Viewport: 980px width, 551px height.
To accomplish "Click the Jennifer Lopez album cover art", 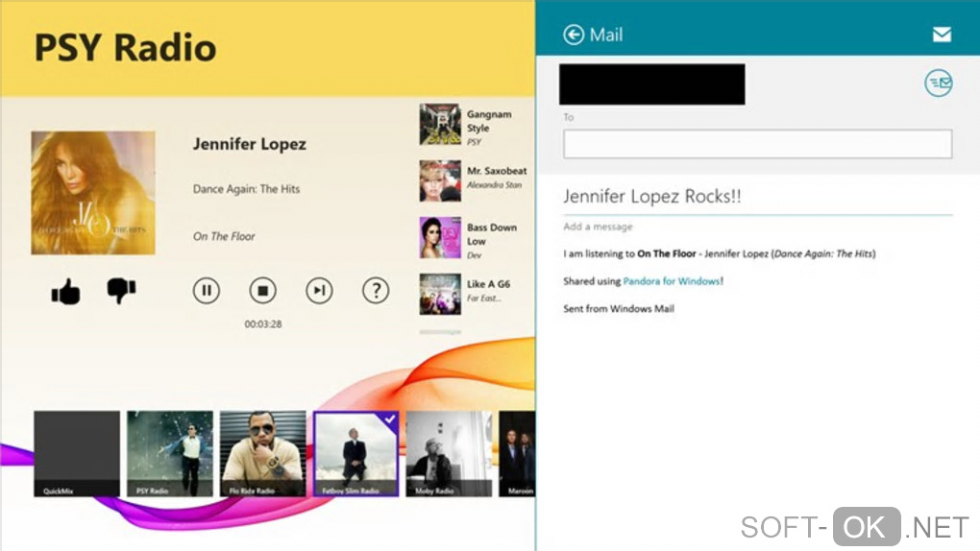I will click(x=93, y=192).
